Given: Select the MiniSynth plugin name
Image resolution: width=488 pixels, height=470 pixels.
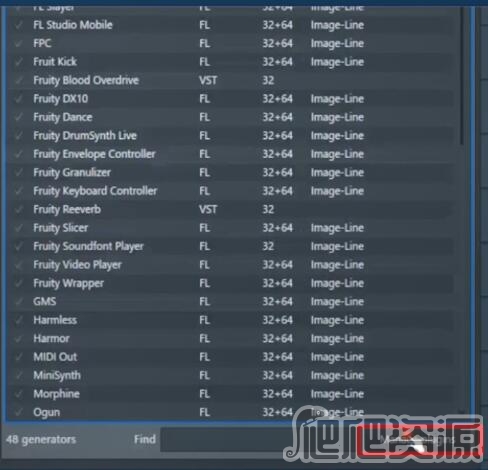Looking at the screenshot, I should click(57, 376).
